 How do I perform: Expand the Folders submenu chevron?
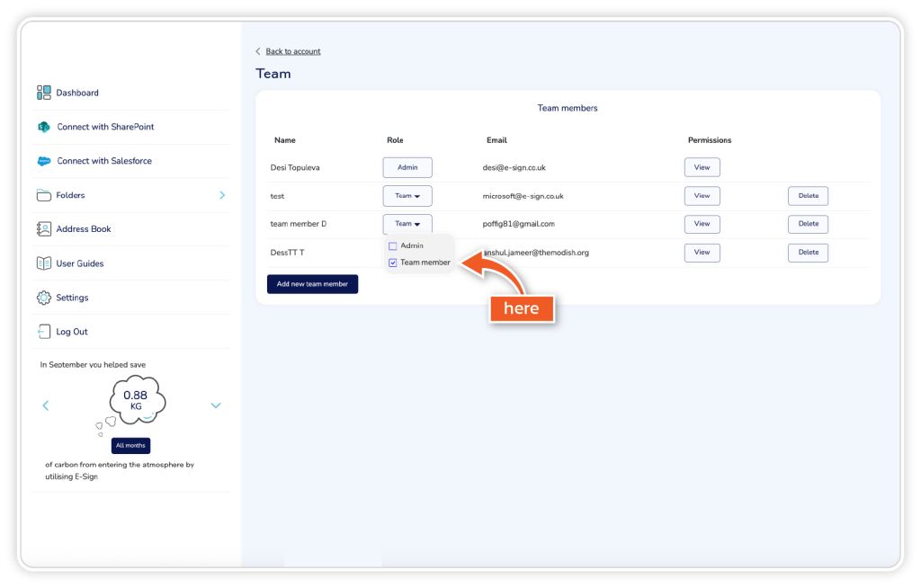(222, 195)
